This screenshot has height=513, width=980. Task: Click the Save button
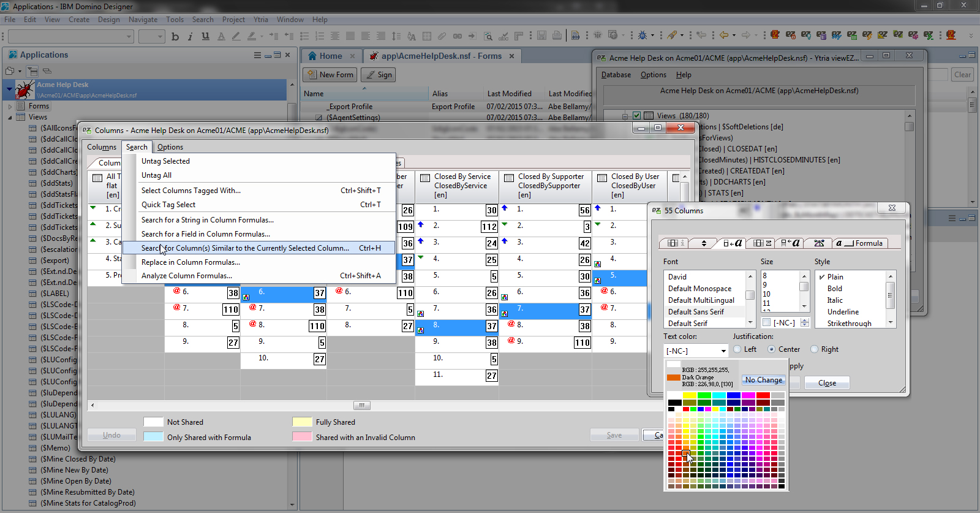(614, 435)
